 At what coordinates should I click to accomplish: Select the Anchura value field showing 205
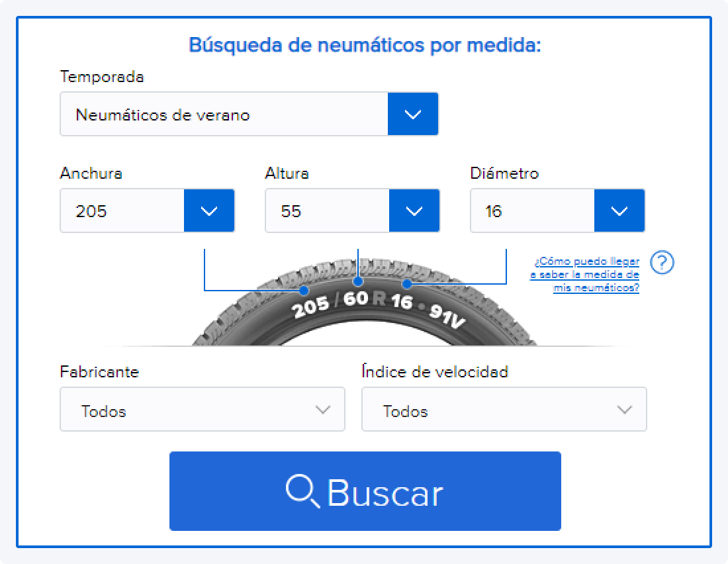point(122,211)
